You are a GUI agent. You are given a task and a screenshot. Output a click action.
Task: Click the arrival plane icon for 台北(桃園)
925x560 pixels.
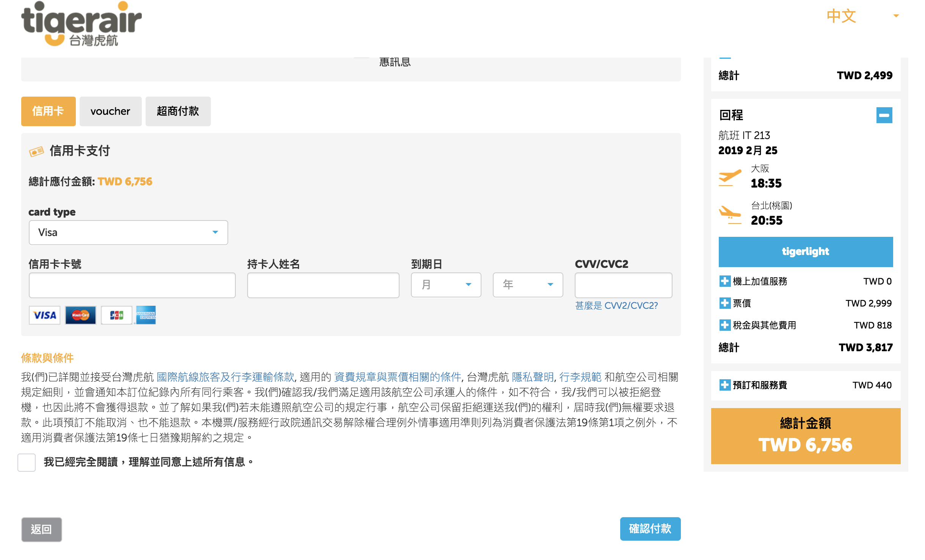(730, 214)
